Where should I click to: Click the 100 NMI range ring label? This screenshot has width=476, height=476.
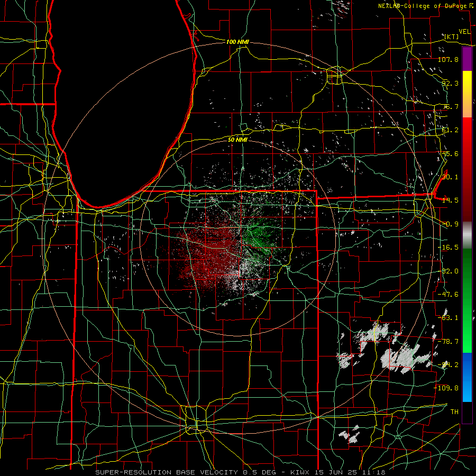(237, 42)
